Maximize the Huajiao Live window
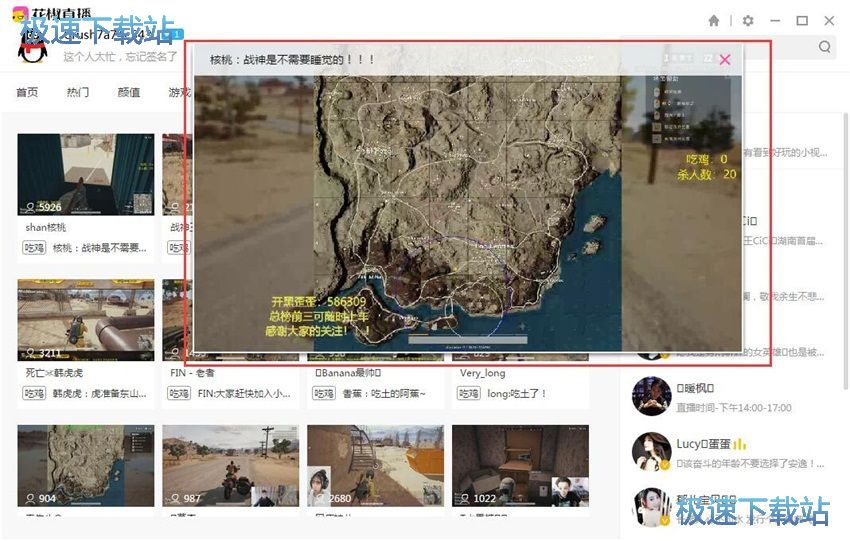850x541 pixels. point(802,21)
